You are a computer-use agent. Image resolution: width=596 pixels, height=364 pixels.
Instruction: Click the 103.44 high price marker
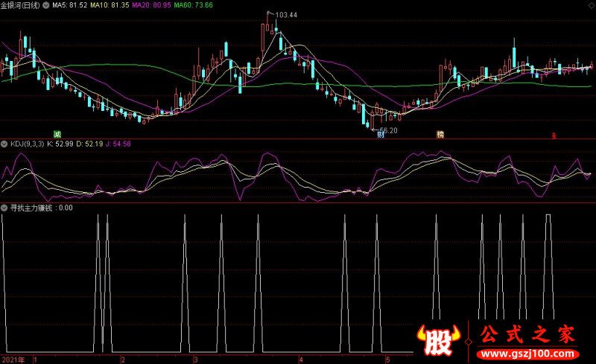click(286, 15)
